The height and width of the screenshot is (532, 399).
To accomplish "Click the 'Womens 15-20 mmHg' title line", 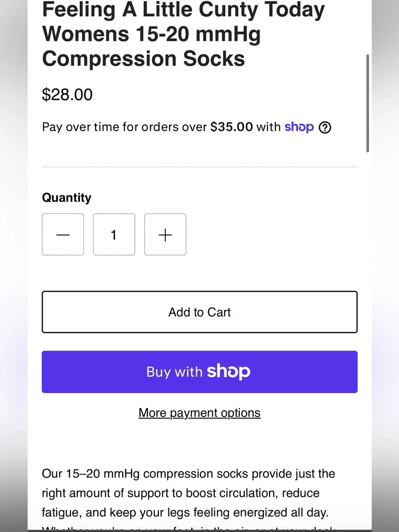I will (x=152, y=34).
